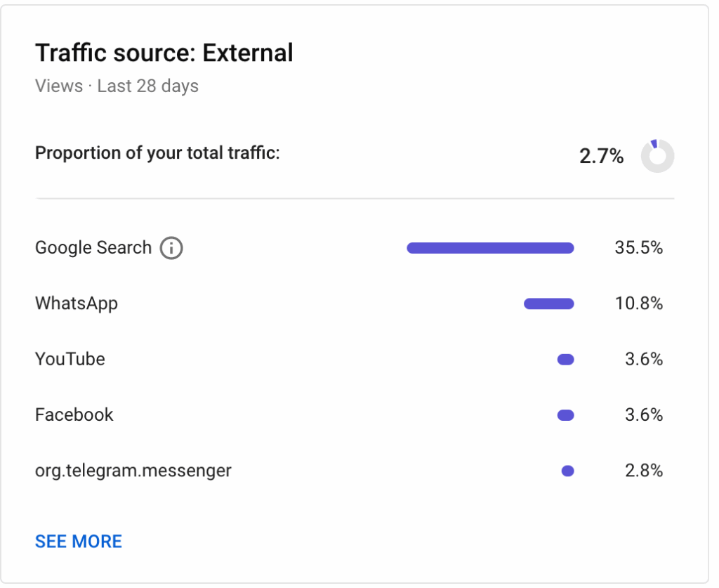Click the WhatsApp traffic bar

pos(549,303)
